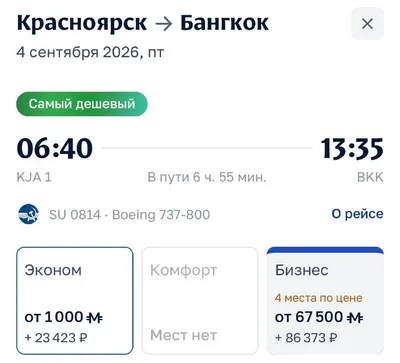Click the departure time 06:40
Screen dimensions: 400x363
coord(55,148)
